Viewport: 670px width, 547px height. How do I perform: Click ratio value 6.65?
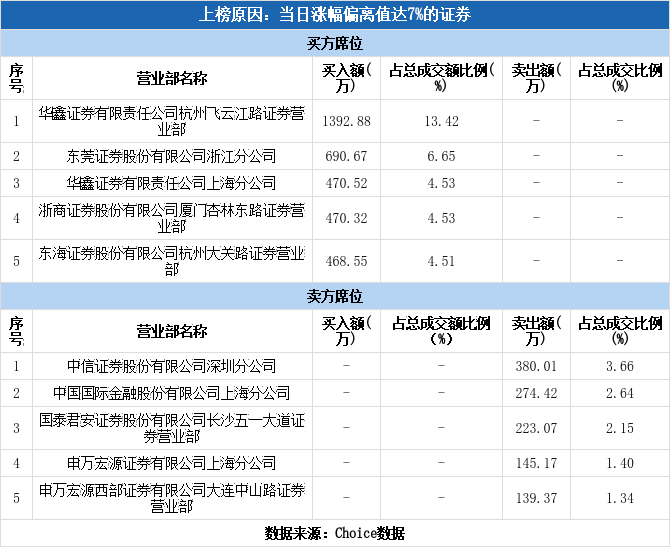[441, 156]
